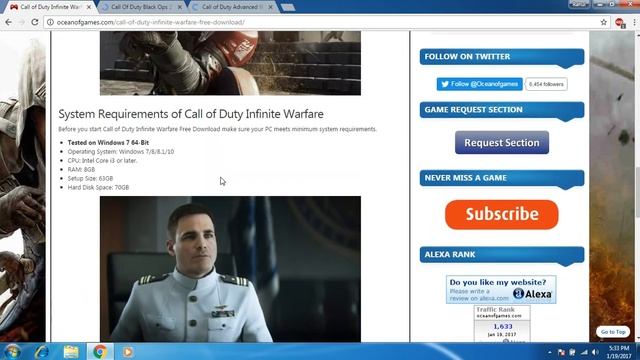
Task: Select 'Tested on Windows 7 64-Bit' text
Action: pos(108,142)
